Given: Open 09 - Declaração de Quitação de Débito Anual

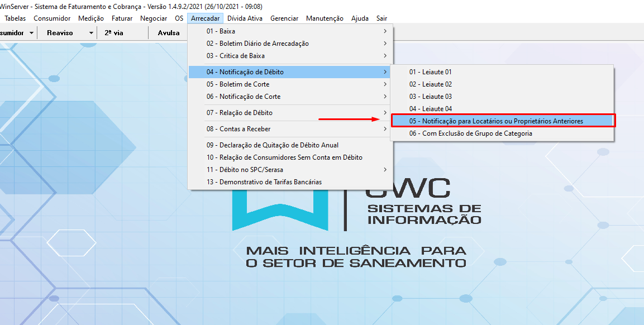Looking at the screenshot, I should (x=273, y=145).
